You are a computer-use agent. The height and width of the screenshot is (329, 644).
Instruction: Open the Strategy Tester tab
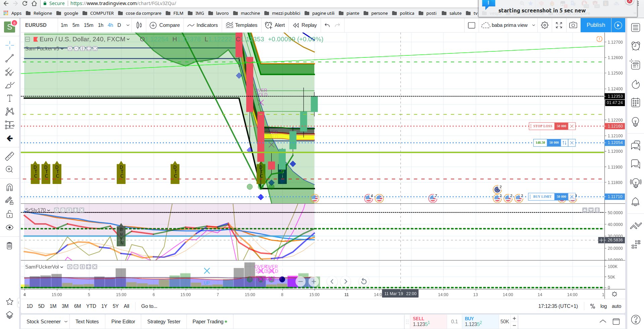pyautogui.click(x=164, y=322)
